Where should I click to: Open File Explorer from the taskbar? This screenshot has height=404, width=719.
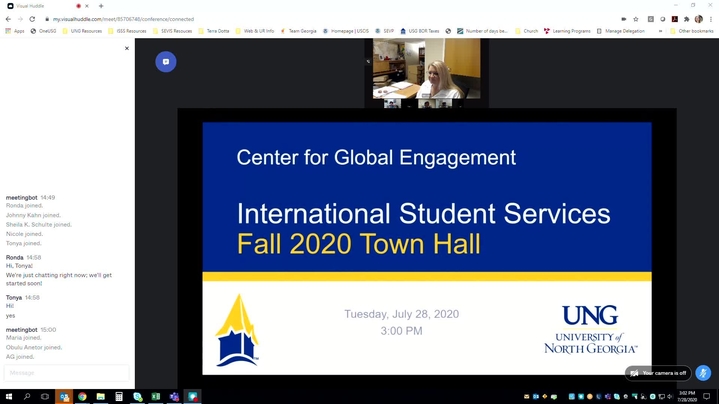[100, 396]
